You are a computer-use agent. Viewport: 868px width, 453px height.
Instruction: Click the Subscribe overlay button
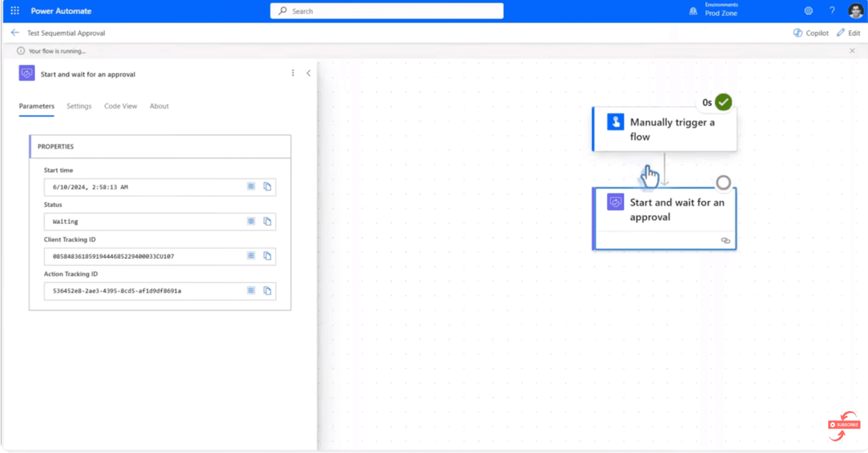tap(844, 425)
